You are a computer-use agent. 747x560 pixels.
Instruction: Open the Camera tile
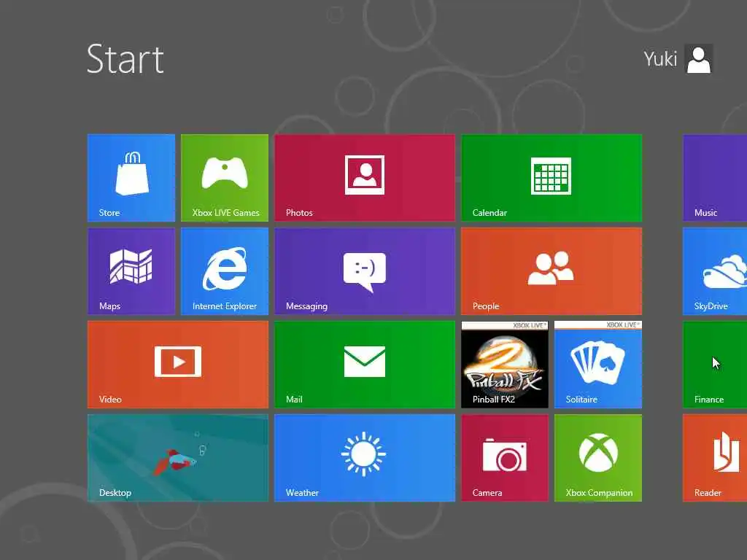[505, 458]
